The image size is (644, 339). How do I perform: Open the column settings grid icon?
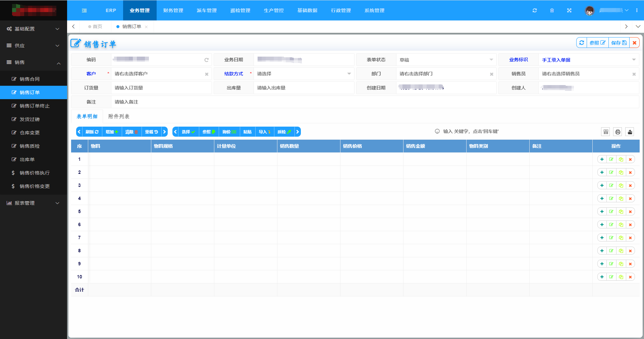click(605, 132)
